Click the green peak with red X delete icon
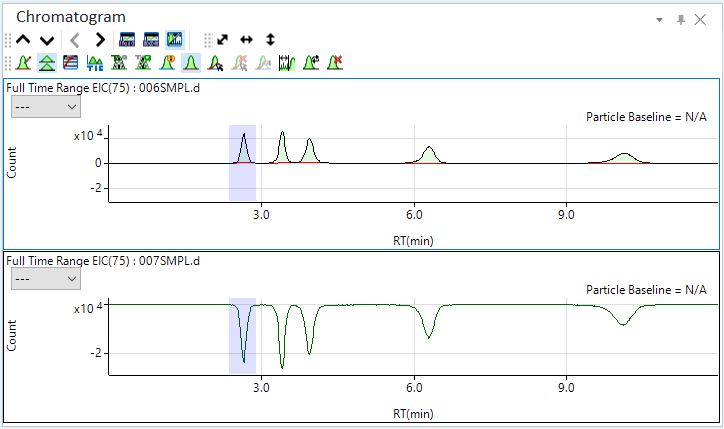Screen dimensions: 724x429 pyautogui.click(x=335, y=63)
